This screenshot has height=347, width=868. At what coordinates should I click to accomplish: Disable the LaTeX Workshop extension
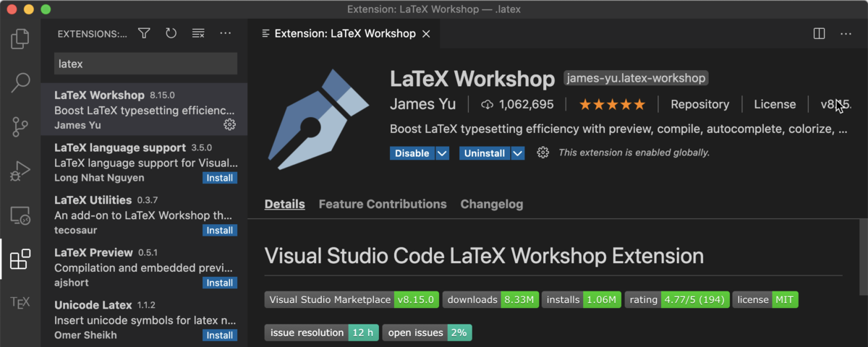tap(412, 153)
